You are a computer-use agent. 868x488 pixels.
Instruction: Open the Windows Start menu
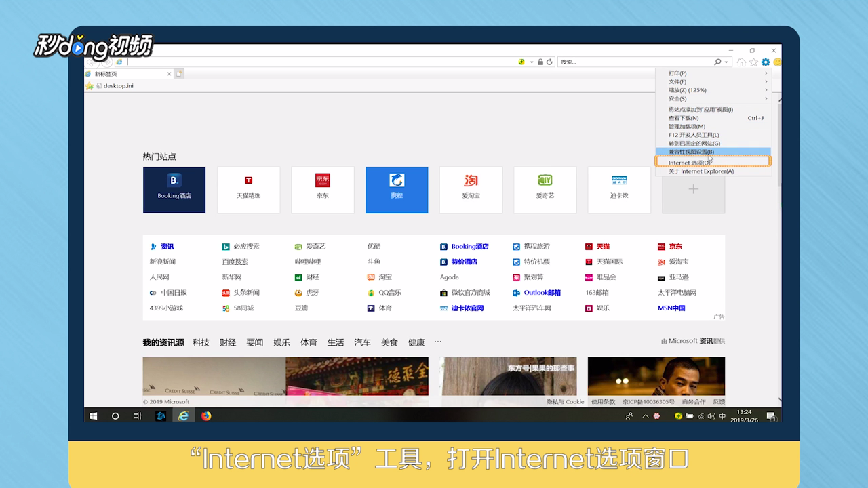pos(94,415)
